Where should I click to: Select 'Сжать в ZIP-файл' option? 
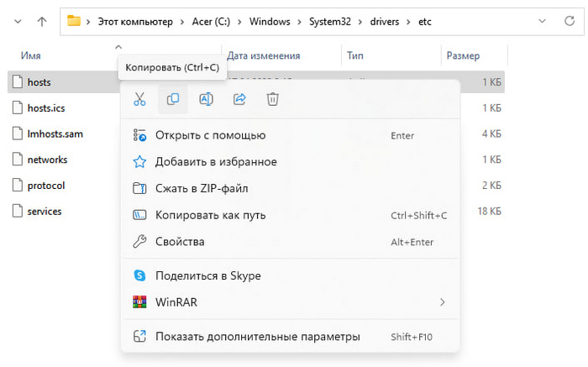[x=202, y=188]
